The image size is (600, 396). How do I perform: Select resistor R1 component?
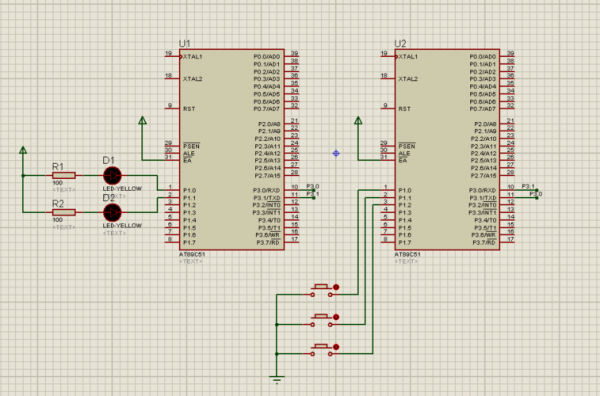point(64,176)
